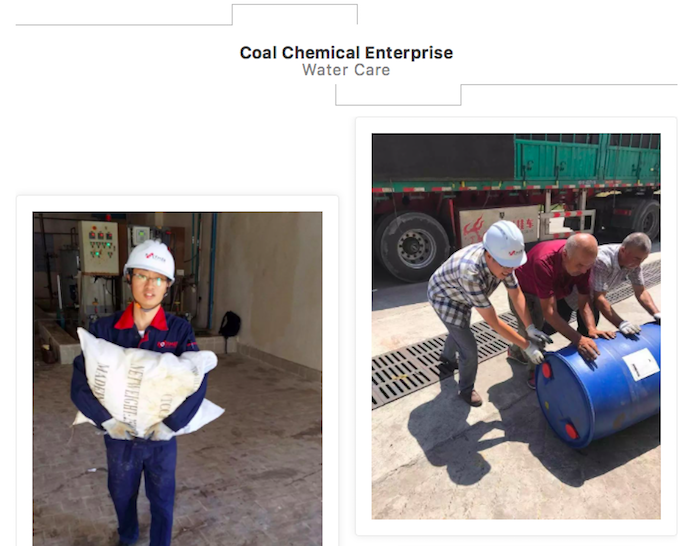Open the photo of men rolling drum
700x546 pixels.
pyautogui.click(x=516, y=326)
